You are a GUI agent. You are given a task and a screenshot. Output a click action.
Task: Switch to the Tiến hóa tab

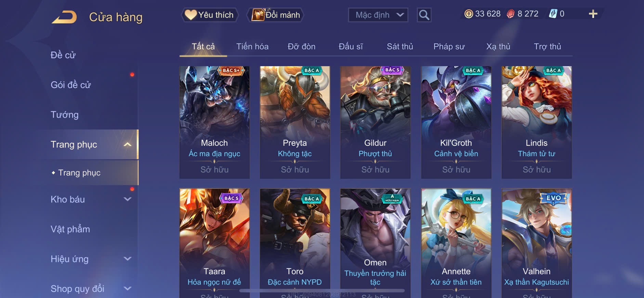pos(252,47)
